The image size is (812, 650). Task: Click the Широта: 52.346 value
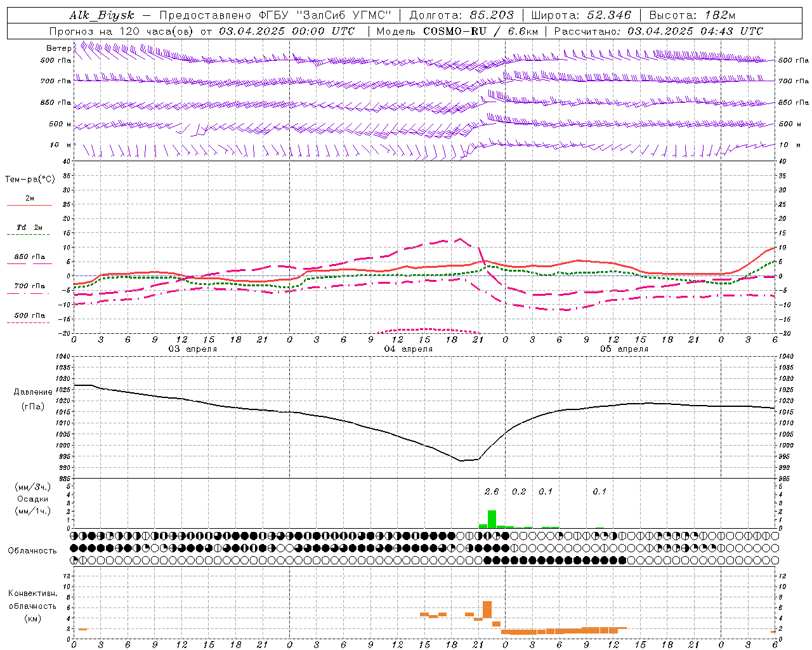[581, 15]
